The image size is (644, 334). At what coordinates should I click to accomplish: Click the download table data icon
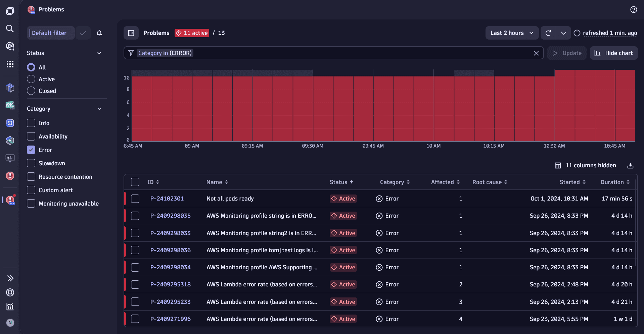click(631, 165)
